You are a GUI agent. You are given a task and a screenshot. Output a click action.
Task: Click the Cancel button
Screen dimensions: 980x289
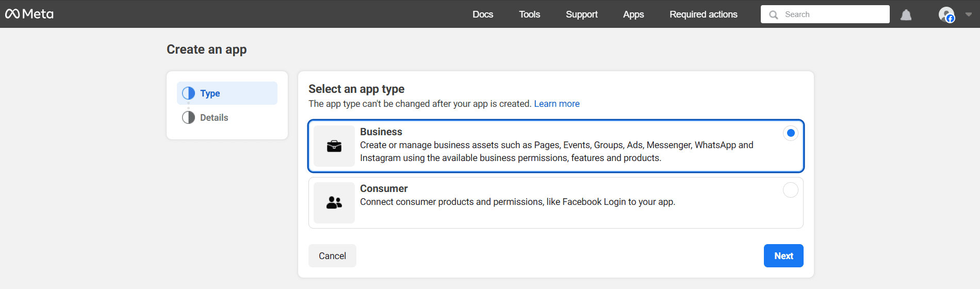coord(332,256)
